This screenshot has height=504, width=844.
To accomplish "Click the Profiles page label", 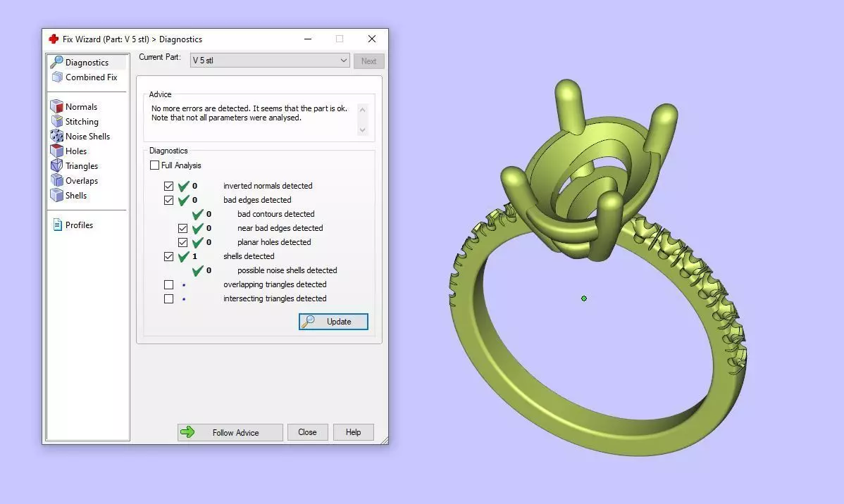I will pos(79,225).
